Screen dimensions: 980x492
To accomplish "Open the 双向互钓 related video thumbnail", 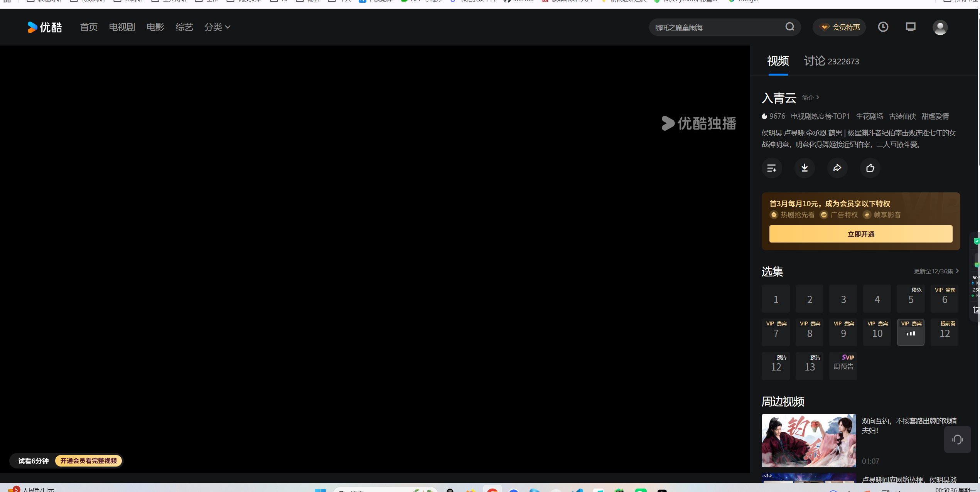I will pyautogui.click(x=808, y=440).
